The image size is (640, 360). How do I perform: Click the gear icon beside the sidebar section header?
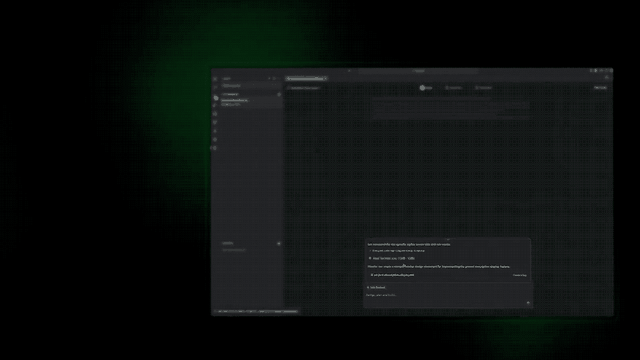click(x=279, y=94)
